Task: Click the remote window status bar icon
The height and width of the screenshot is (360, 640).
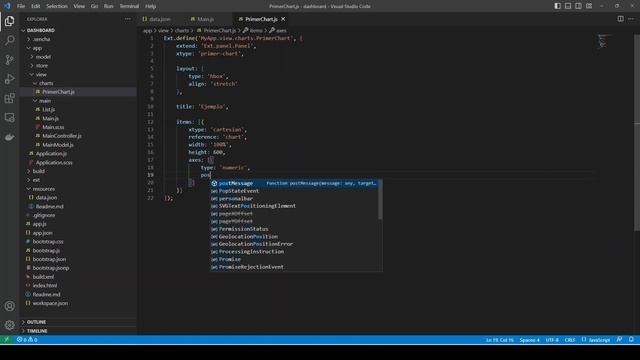Action: pyautogui.click(x=7, y=340)
